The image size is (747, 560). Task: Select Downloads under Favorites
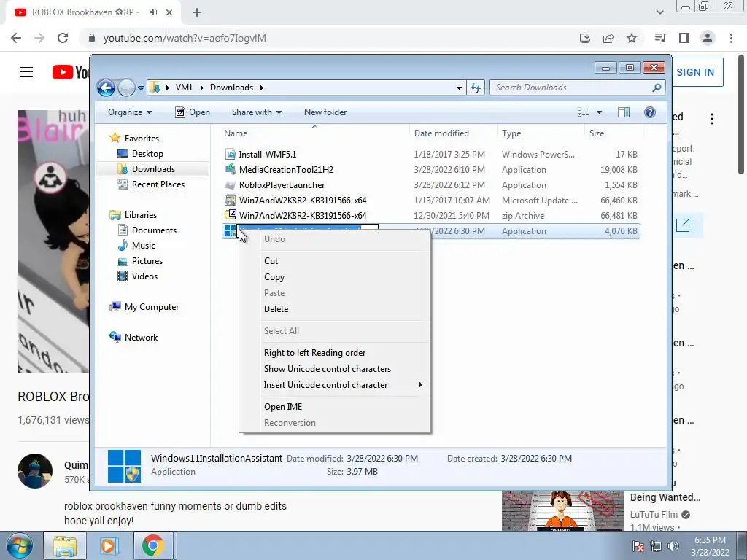tap(153, 169)
